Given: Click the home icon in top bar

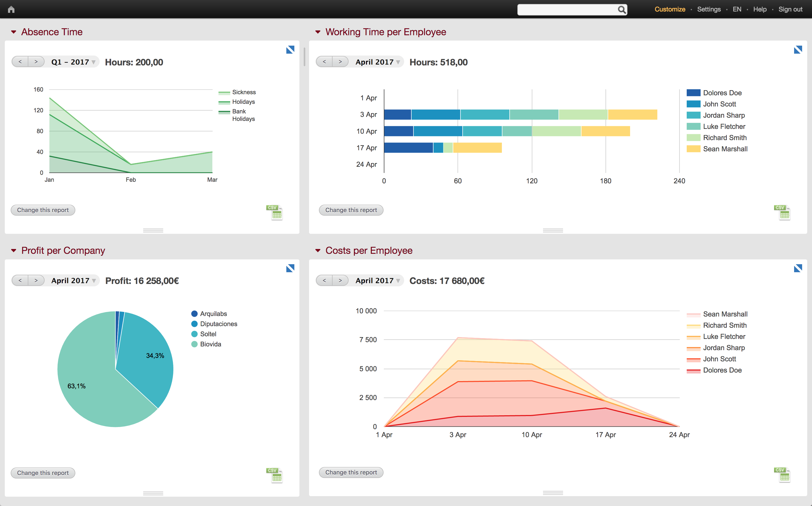Looking at the screenshot, I should pos(11,9).
